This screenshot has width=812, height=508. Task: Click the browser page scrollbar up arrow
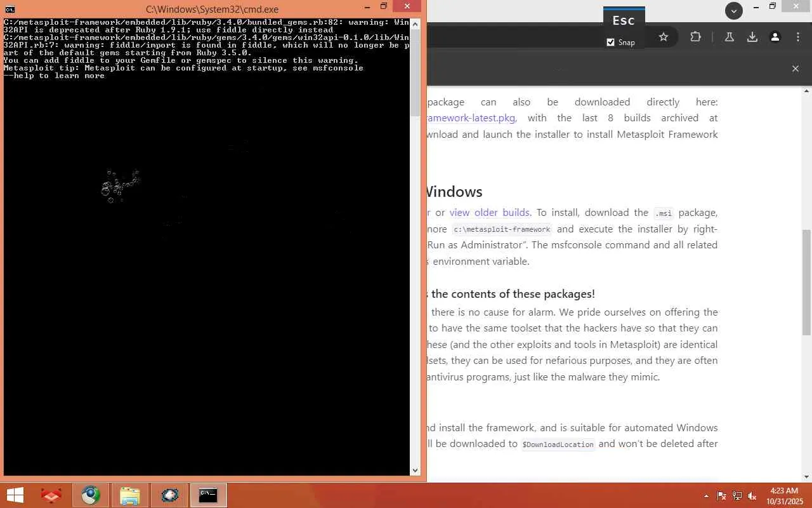[807, 91]
